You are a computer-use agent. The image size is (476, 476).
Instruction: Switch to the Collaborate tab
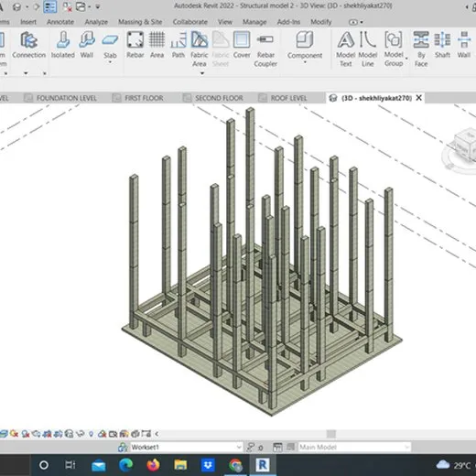(x=190, y=22)
